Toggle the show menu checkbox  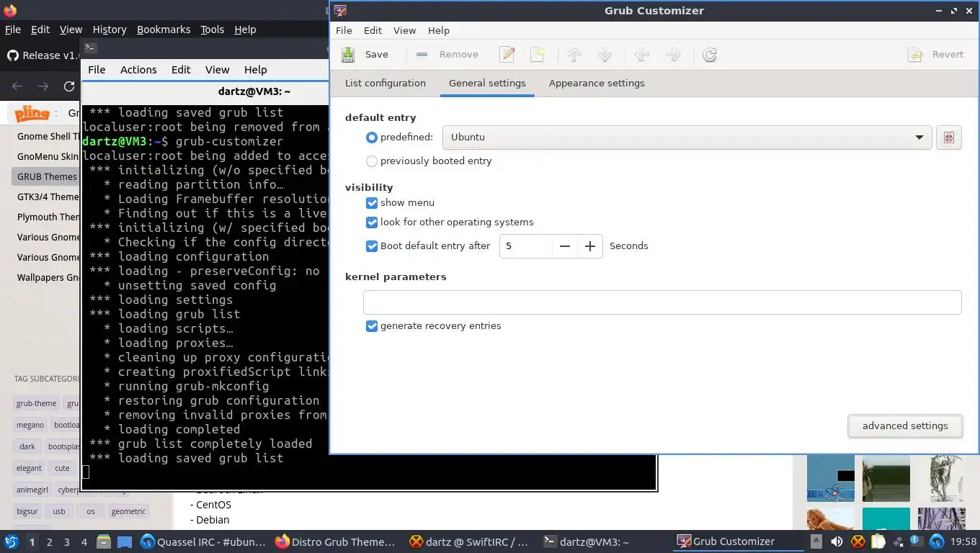click(372, 203)
